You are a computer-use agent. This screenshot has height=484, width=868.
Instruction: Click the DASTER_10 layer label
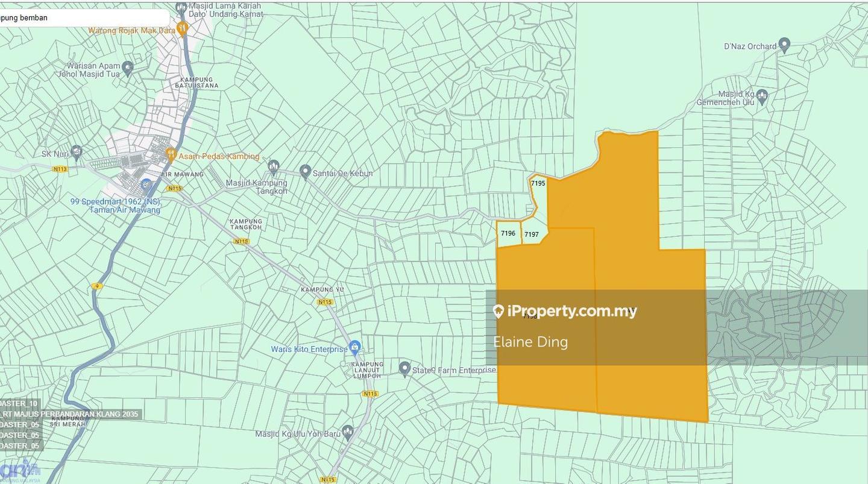(19, 403)
